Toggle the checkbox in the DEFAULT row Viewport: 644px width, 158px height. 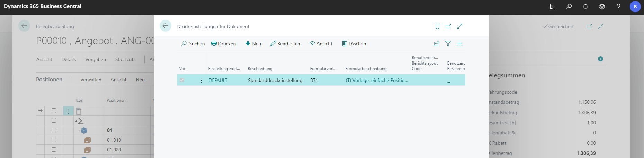point(182,80)
